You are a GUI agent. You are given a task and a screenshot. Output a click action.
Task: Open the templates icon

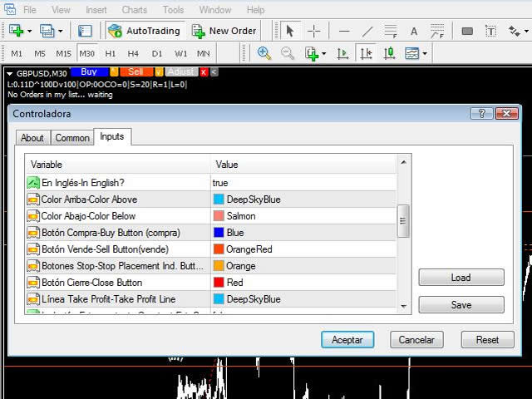[x=412, y=53]
